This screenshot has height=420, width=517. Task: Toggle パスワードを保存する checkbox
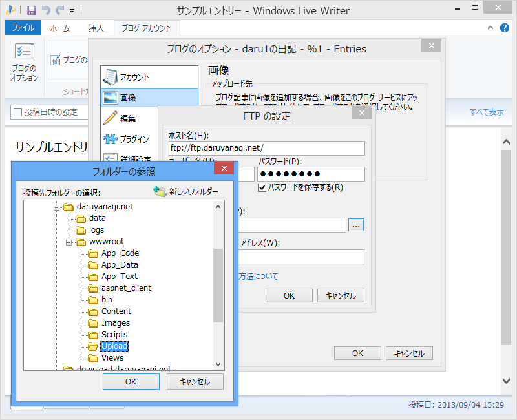click(x=262, y=188)
